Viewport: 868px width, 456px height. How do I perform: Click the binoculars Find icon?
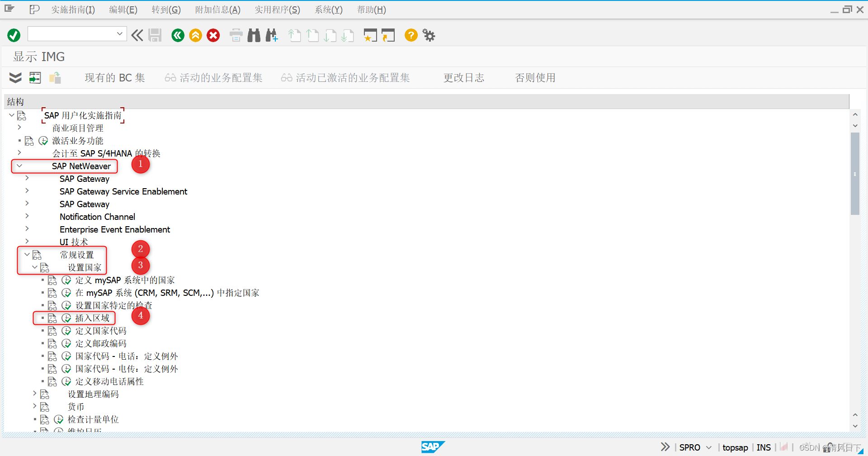pyautogui.click(x=254, y=35)
